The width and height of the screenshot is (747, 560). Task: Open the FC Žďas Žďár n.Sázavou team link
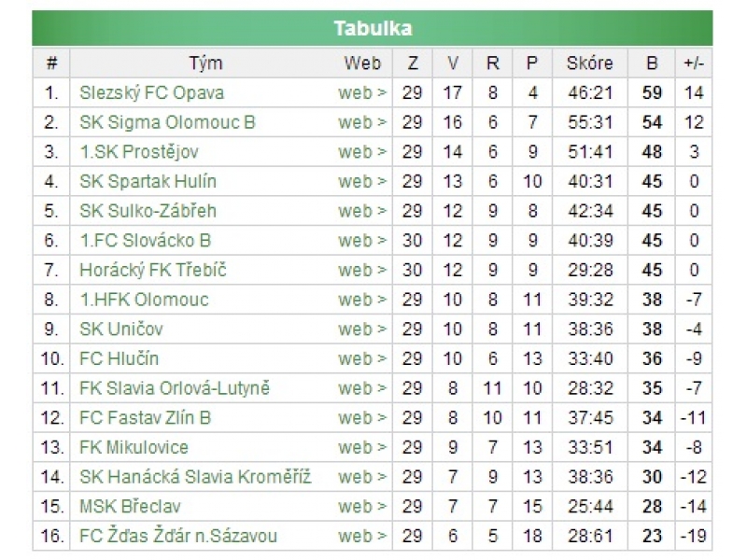tap(178, 537)
